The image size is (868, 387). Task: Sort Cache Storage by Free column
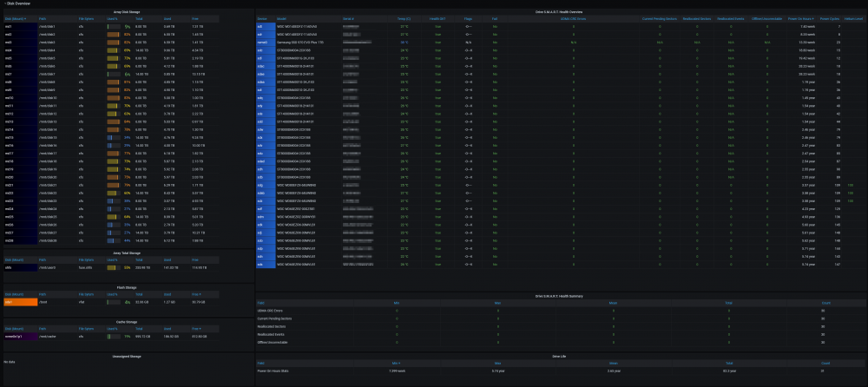coord(196,329)
